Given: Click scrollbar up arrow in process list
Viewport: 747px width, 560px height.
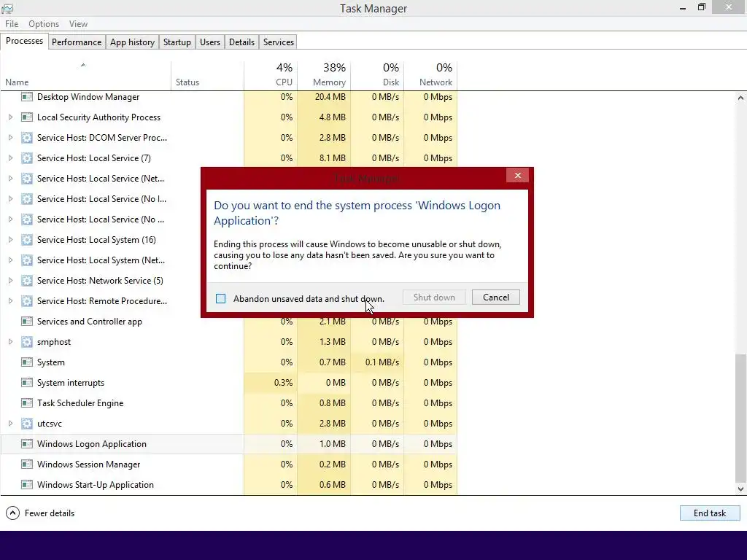Looking at the screenshot, I should (x=740, y=98).
